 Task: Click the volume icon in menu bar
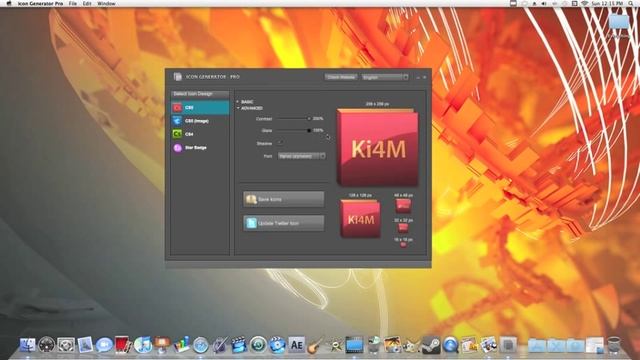pyautogui.click(x=544, y=3)
